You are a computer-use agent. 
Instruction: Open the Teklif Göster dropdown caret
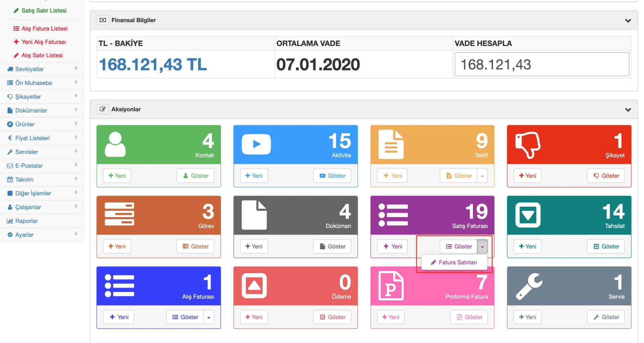(482, 176)
